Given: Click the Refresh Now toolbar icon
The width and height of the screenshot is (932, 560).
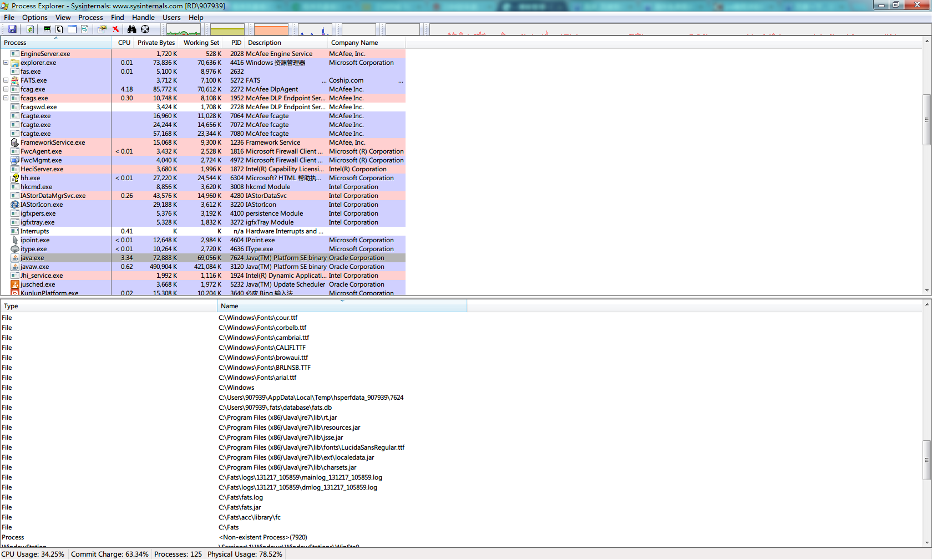Looking at the screenshot, I should [31, 29].
